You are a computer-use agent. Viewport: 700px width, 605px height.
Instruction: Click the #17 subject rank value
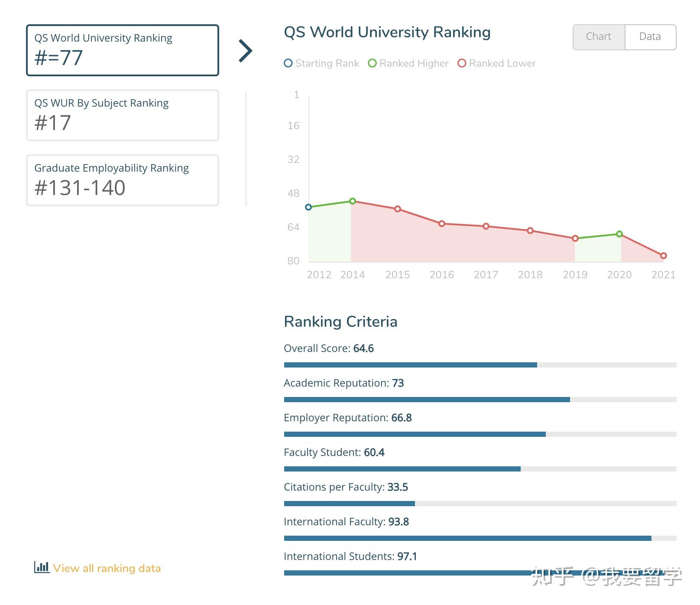tap(52, 123)
